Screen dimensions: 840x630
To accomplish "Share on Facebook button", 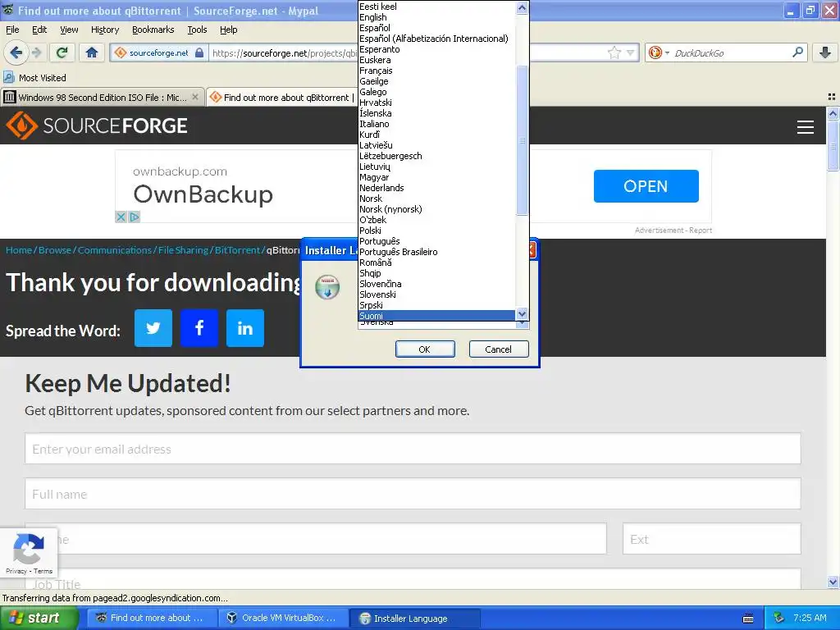I will pyautogui.click(x=199, y=328).
